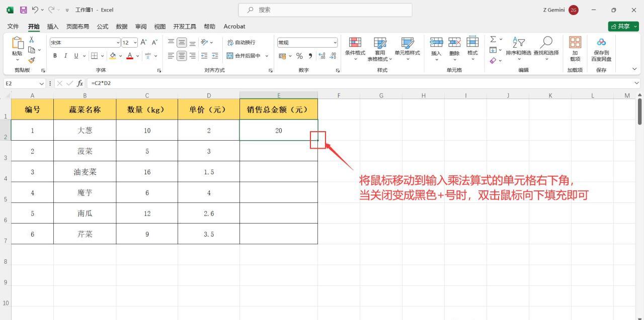The image size is (644, 320).
Task: Toggle align text right
Action: point(192,56)
